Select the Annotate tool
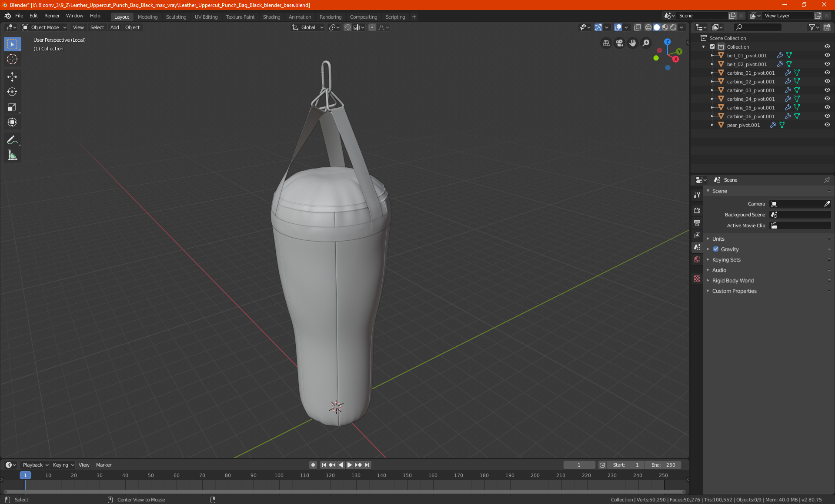 [12, 140]
